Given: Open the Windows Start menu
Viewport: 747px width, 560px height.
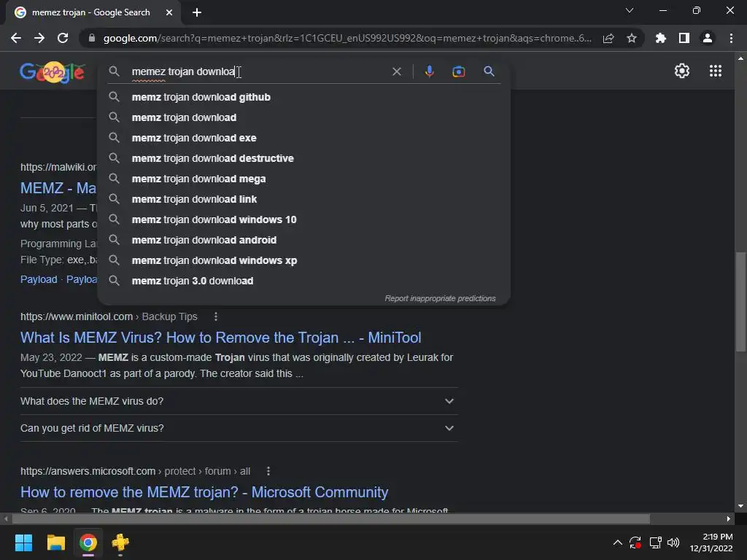Looking at the screenshot, I should [x=23, y=542].
